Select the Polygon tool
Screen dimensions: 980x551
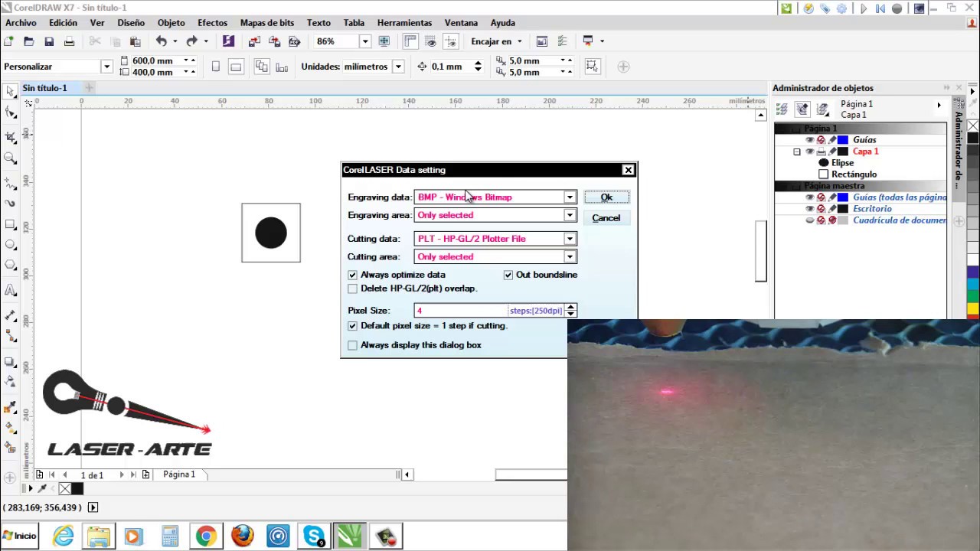tap(11, 266)
